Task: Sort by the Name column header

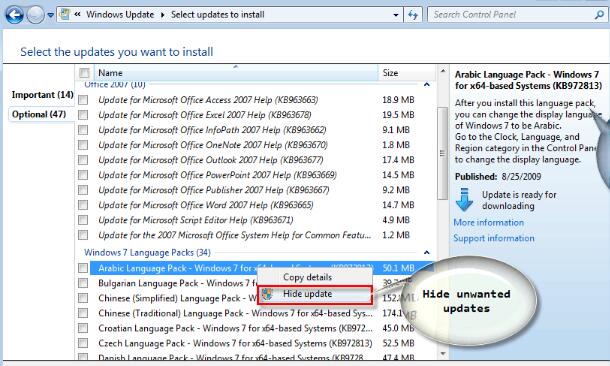Action: (237, 73)
